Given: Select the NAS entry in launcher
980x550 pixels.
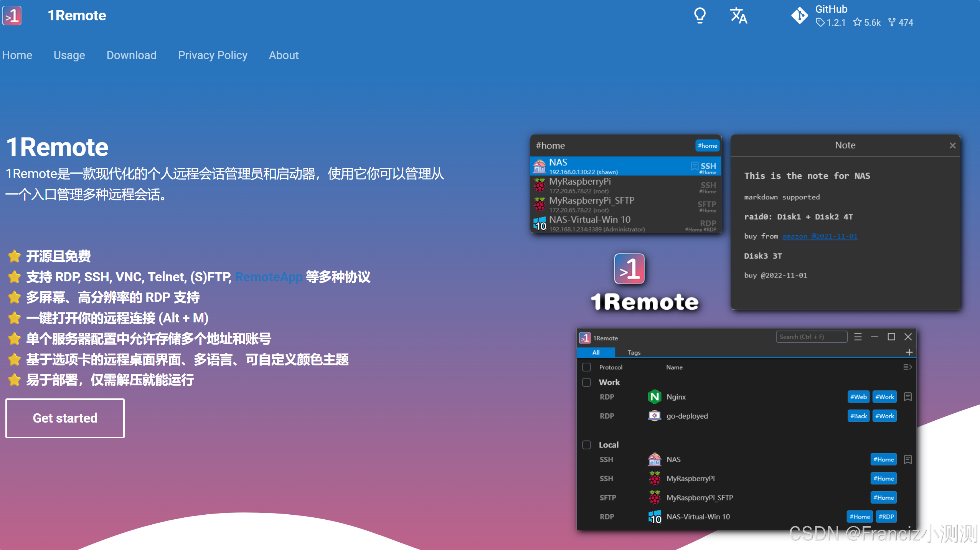Looking at the screenshot, I should pos(625,166).
